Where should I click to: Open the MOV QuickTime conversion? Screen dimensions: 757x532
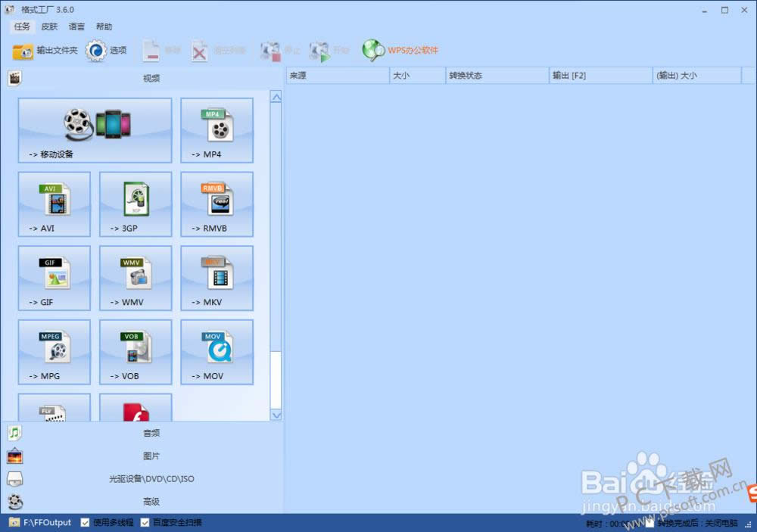pyautogui.click(x=217, y=352)
